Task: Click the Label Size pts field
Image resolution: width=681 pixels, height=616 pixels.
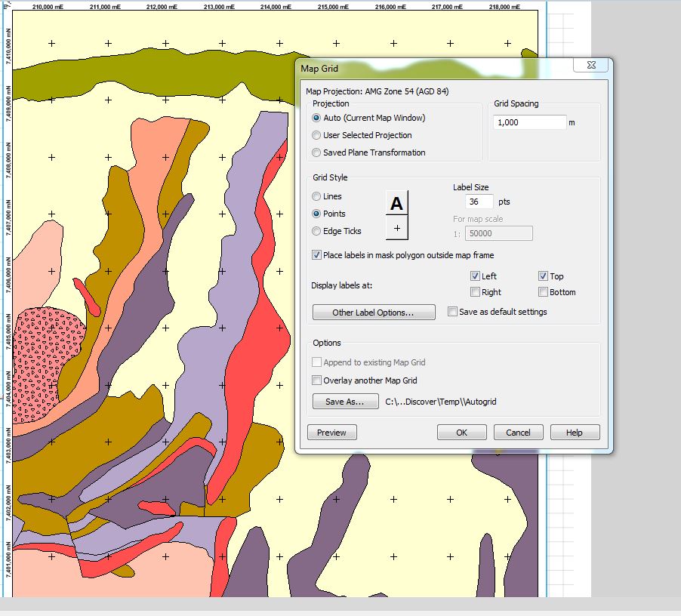Action: point(479,202)
